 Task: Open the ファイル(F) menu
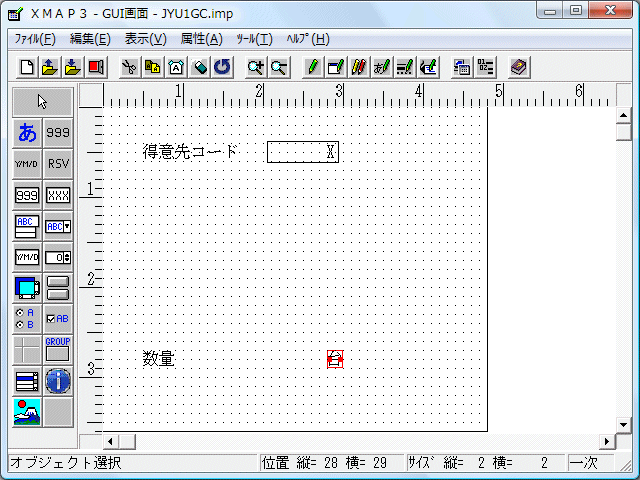(x=35, y=39)
